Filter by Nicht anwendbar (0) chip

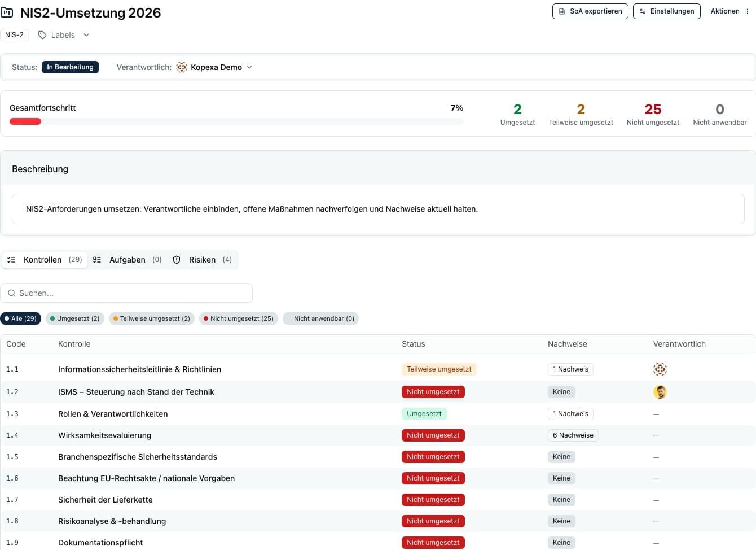321,318
